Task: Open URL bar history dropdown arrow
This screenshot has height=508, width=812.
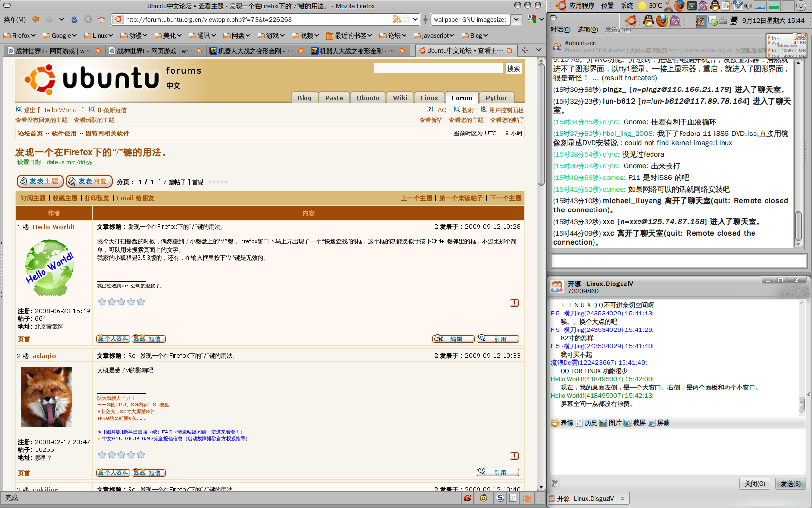Action: click(x=415, y=19)
